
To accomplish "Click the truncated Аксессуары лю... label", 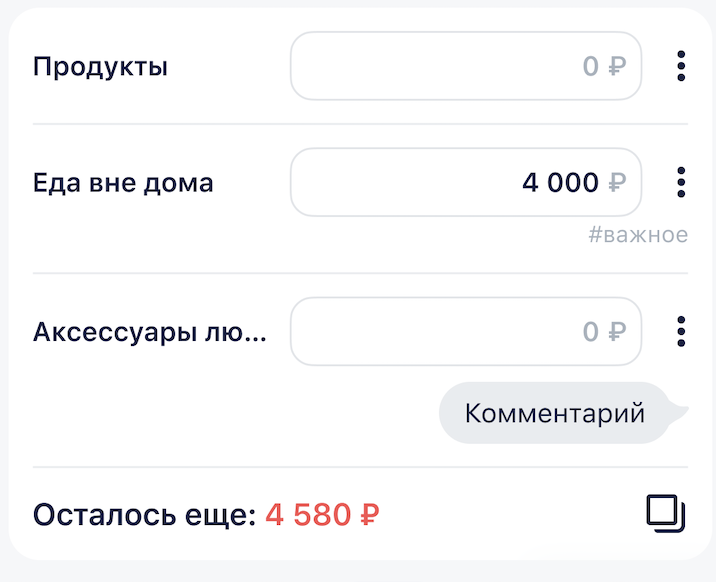I will [150, 332].
